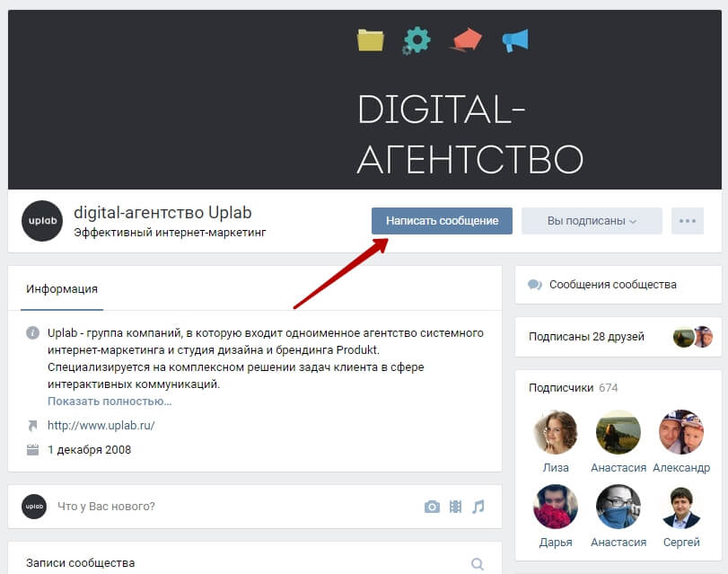Select the 'Информация' tab
This screenshot has height=574, width=728.
click(x=62, y=289)
